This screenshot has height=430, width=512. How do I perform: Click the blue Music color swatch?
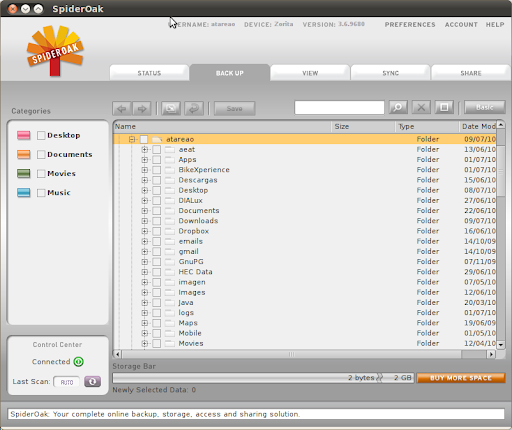(24, 192)
